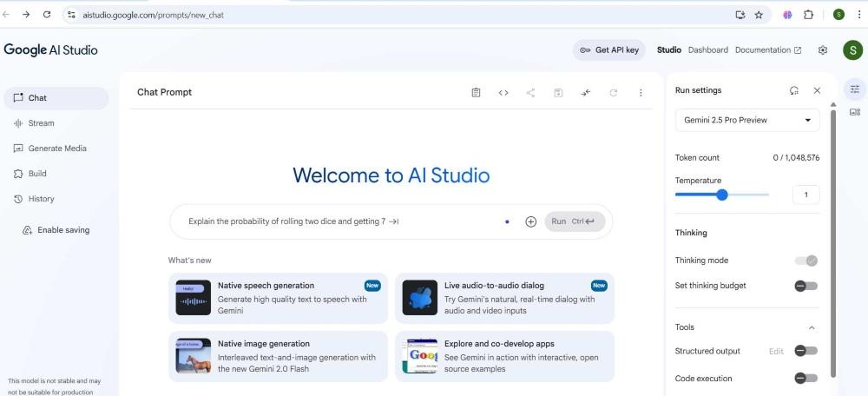Open the Live audio-to-audio dialog card

click(x=505, y=298)
